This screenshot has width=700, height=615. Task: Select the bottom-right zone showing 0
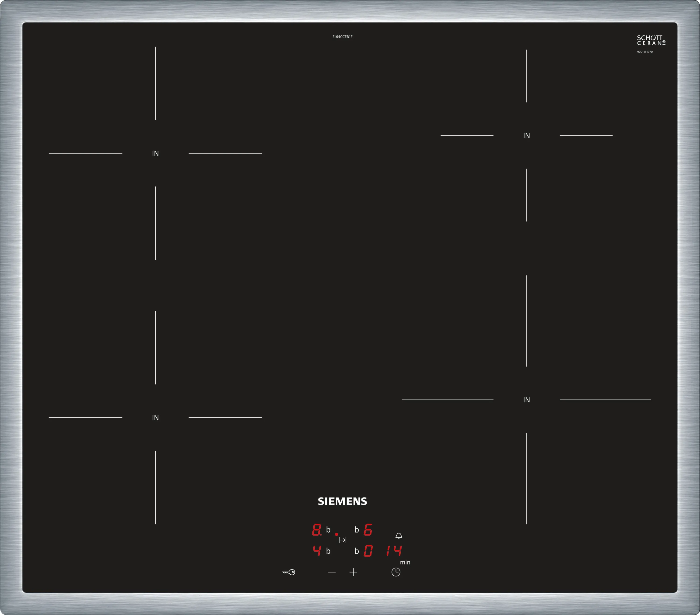368,551
